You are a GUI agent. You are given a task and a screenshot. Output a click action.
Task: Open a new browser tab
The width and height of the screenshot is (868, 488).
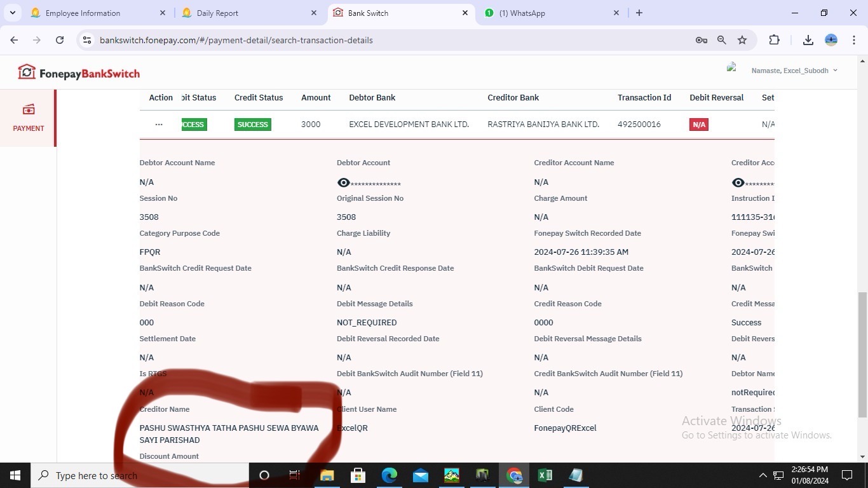[x=639, y=13]
